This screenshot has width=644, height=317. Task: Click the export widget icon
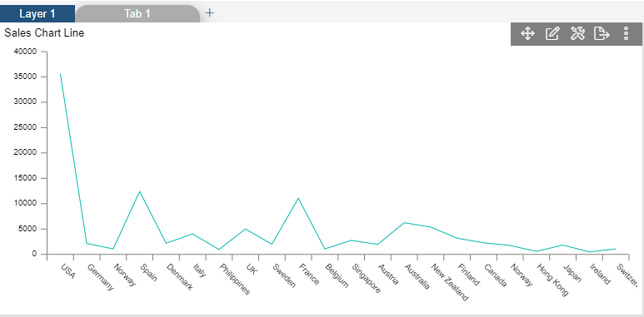tap(602, 33)
